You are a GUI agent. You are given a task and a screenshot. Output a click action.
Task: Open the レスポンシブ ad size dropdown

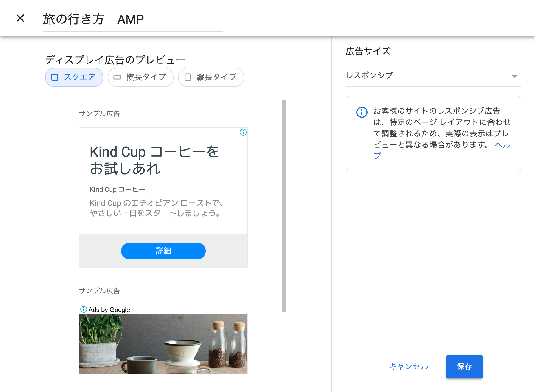(433, 76)
